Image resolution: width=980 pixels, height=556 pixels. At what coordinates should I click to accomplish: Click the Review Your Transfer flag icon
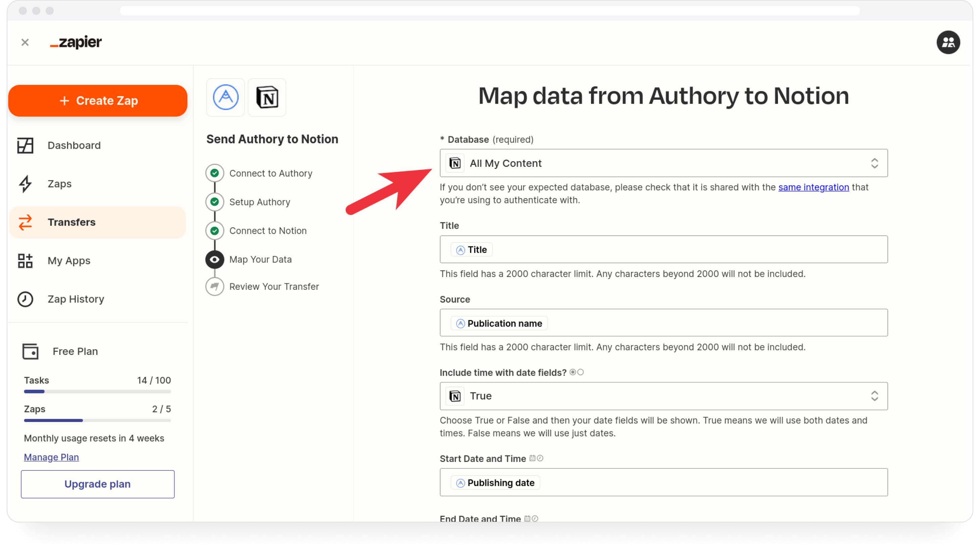(x=215, y=287)
